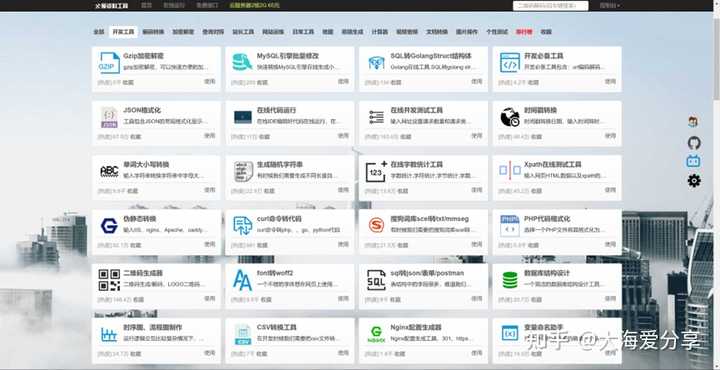
Task: Click the title text 在线字数统计工具
Action: (x=416, y=164)
